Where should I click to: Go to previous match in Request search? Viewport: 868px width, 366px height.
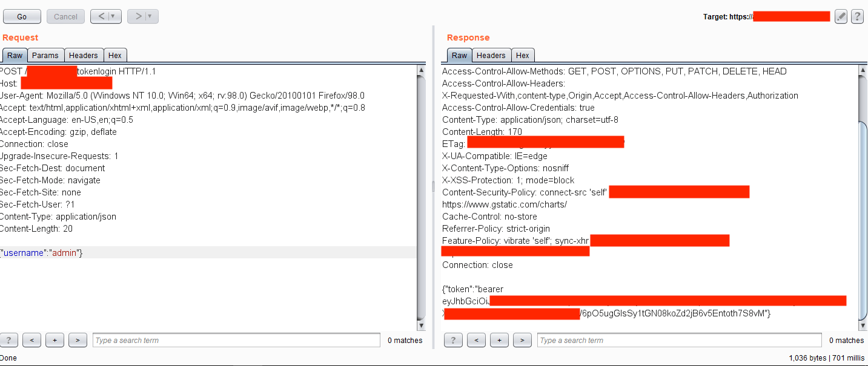tap(31, 340)
